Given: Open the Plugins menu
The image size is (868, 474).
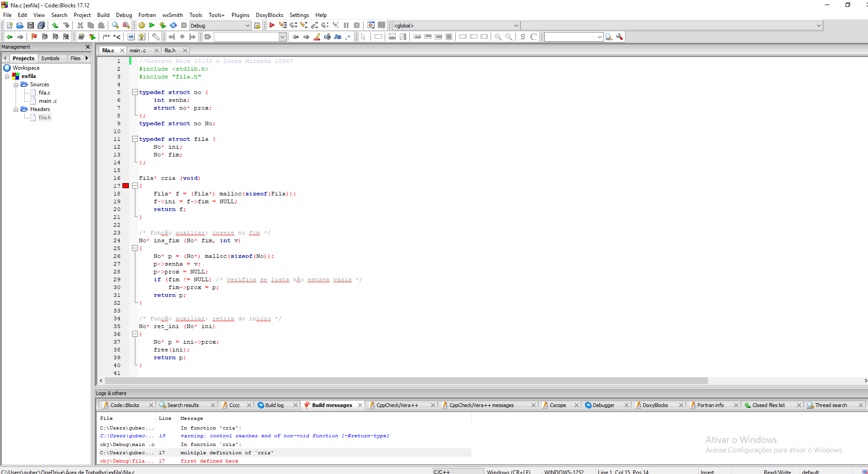Looking at the screenshot, I should point(240,15).
